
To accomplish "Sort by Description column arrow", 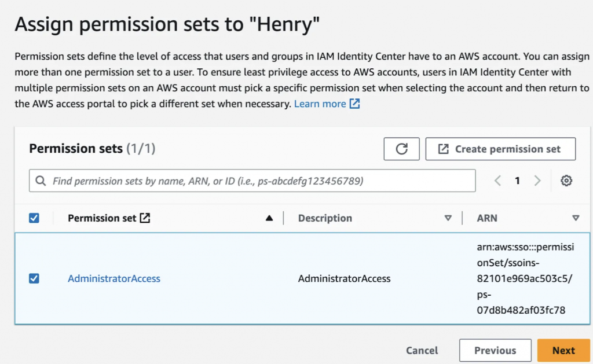I will tap(448, 218).
